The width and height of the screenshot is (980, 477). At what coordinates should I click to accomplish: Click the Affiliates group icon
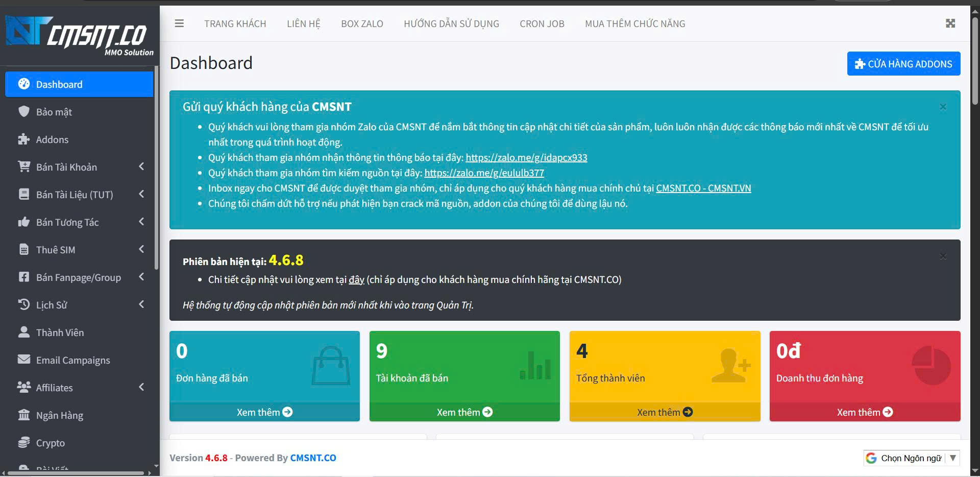(24, 387)
